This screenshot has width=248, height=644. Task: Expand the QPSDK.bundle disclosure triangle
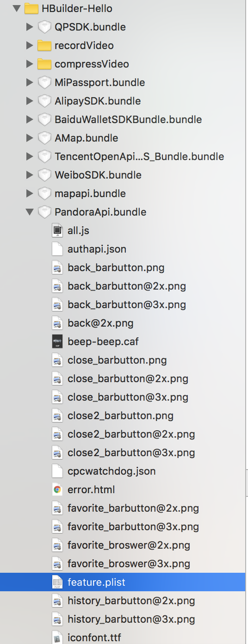(x=30, y=27)
